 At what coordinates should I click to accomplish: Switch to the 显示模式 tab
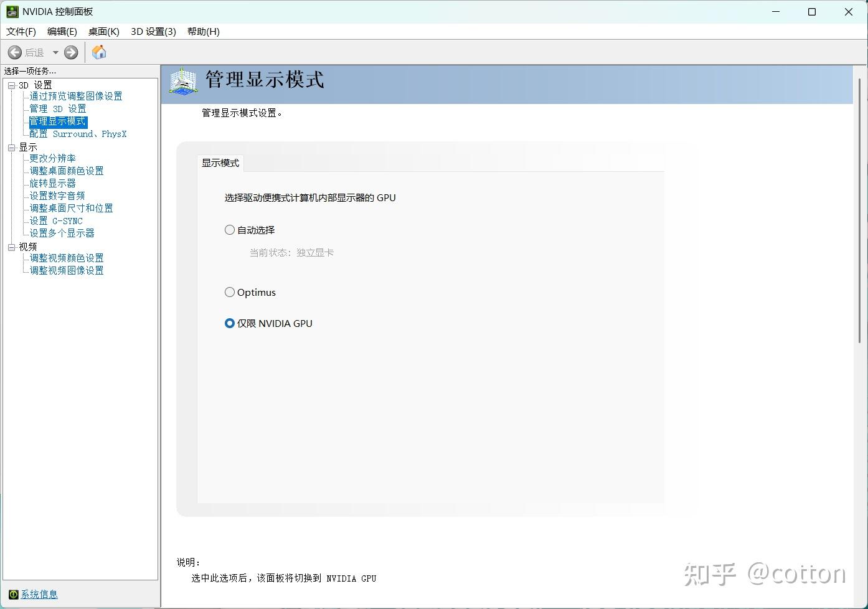pos(220,163)
